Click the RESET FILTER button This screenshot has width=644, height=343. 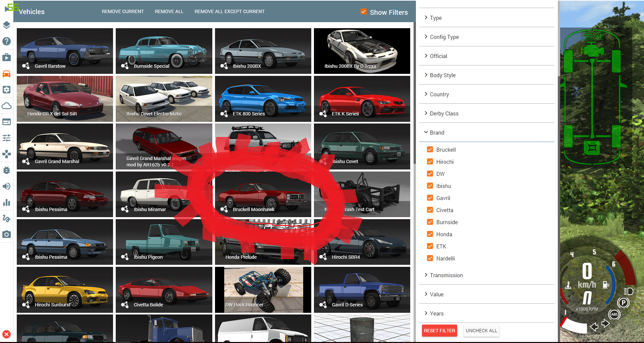pyautogui.click(x=439, y=331)
